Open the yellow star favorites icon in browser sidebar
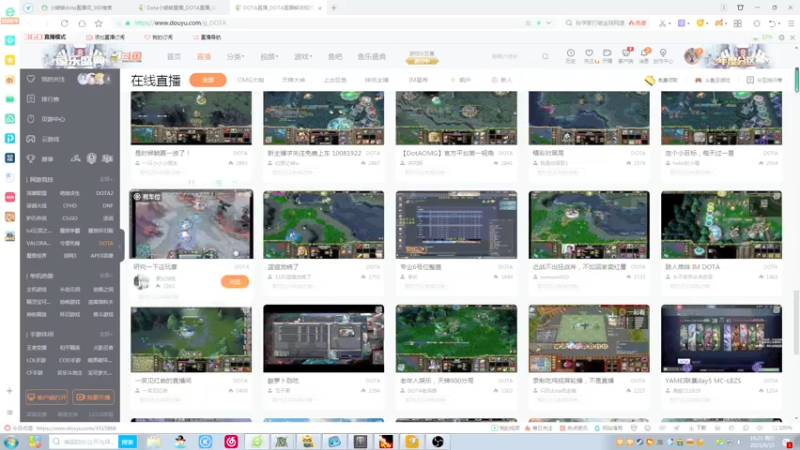 [x=10, y=60]
